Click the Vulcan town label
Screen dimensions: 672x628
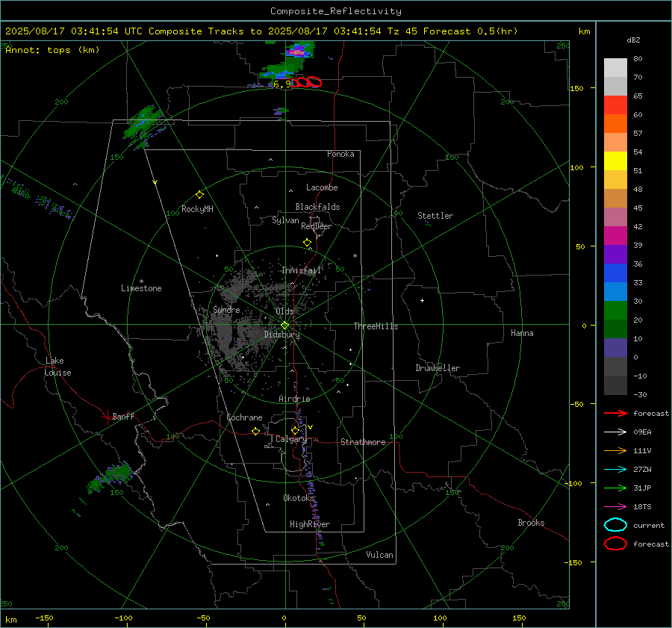(379, 555)
